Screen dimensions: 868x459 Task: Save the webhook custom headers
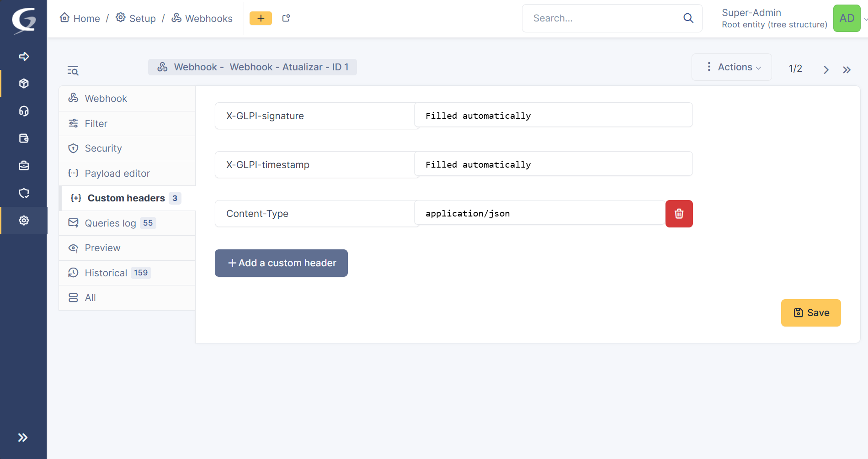click(810, 313)
